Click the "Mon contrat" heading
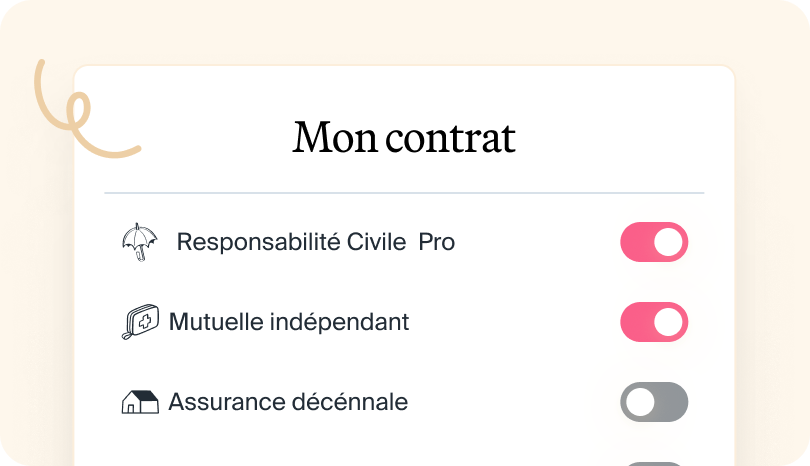810x466 pixels. (404, 138)
